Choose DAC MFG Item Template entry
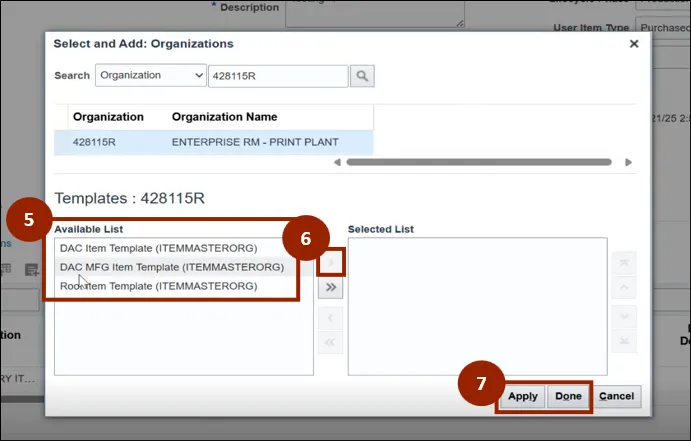Image resolution: width=691 pixels, height=441 pixels. coord(171,267)
